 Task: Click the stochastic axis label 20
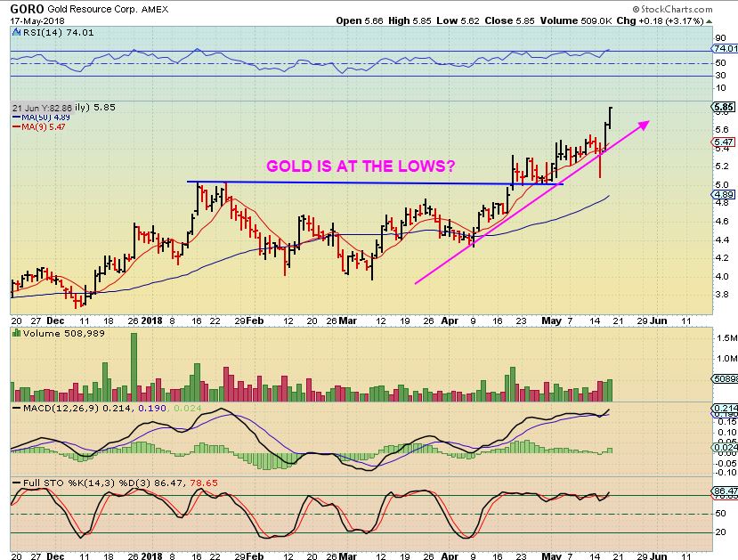(720, 532)
